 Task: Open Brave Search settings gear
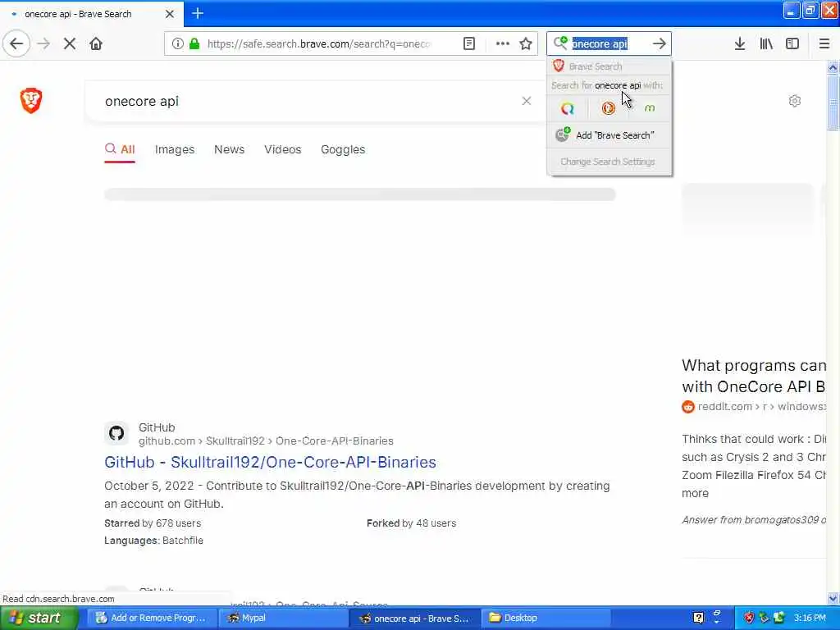795,101
